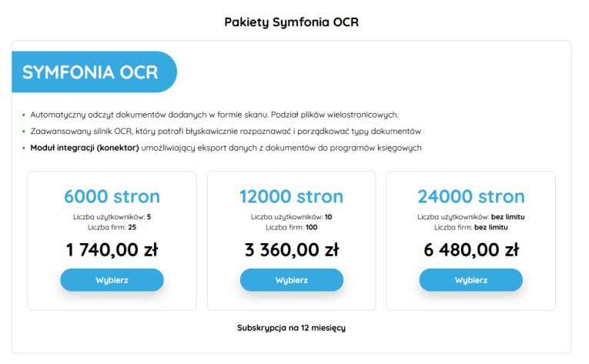Choose Wybierz under 12000 stron
Viewport: 589px width, 364px height.
tap(292, 280)
